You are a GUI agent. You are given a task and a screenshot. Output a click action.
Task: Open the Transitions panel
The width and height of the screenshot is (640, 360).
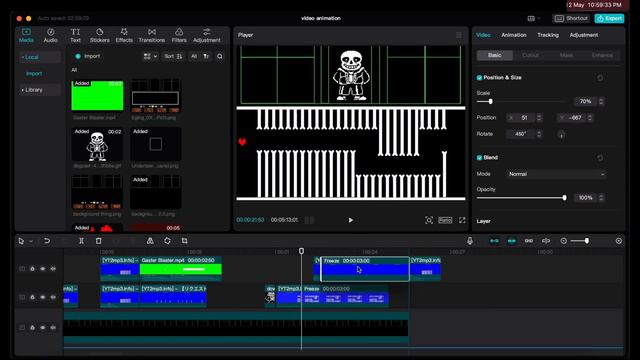(151, 36)
